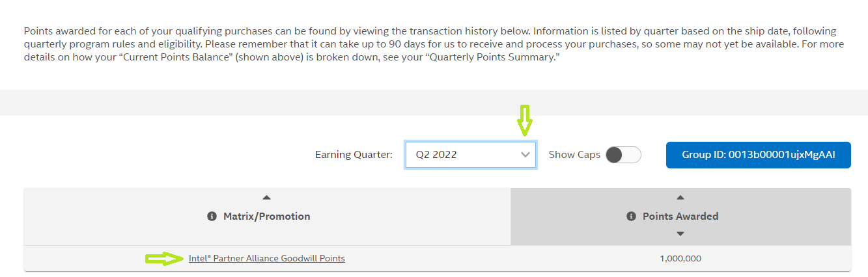Click the up arrow above Points Awarded
The width and height of the screenshot is (868, 277).
point(680,198)
